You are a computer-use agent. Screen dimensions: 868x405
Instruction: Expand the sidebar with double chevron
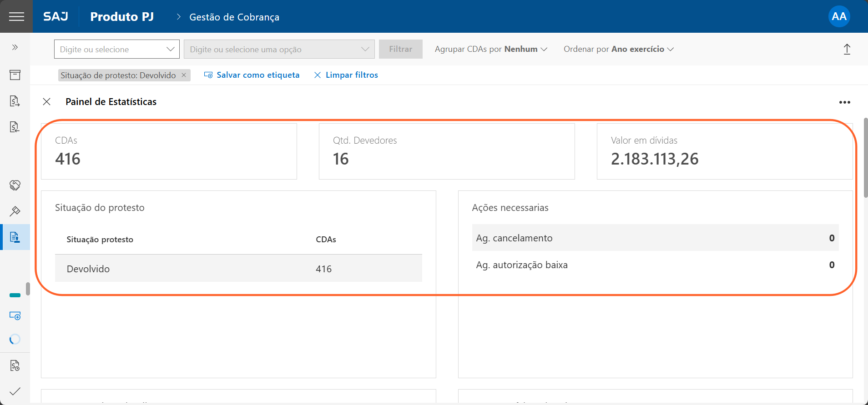click(x=15, y=47)
